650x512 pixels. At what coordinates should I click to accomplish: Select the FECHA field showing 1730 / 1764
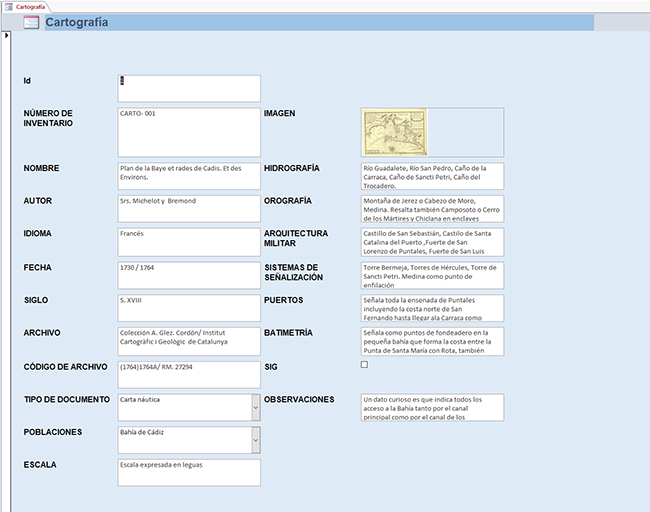coord(188,275)
